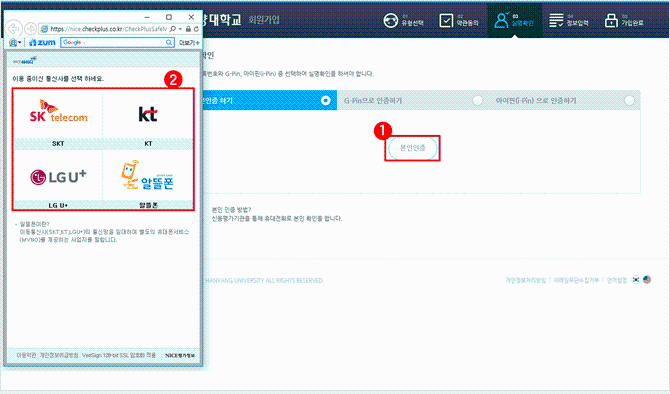Image resolution: width=670 pixels, height=394 pixels.
Task: Click the 유형선택 step icon in header
Action: pos(391,20)
